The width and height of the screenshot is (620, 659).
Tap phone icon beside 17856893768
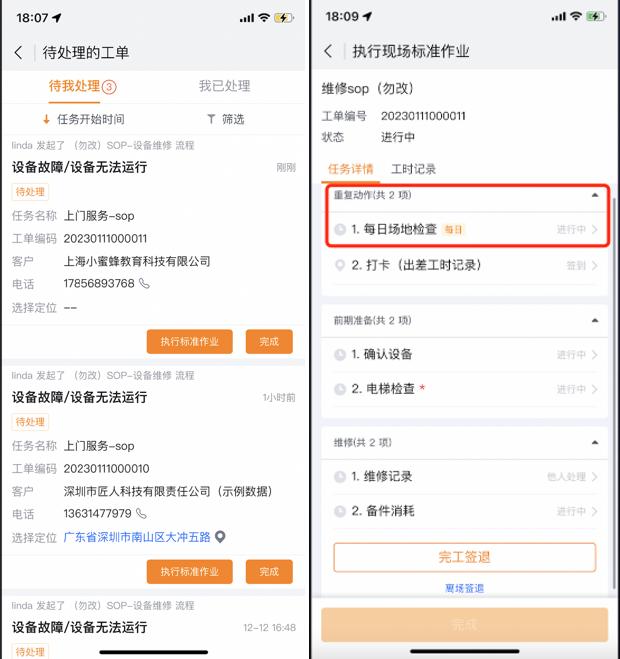point(144,284)
